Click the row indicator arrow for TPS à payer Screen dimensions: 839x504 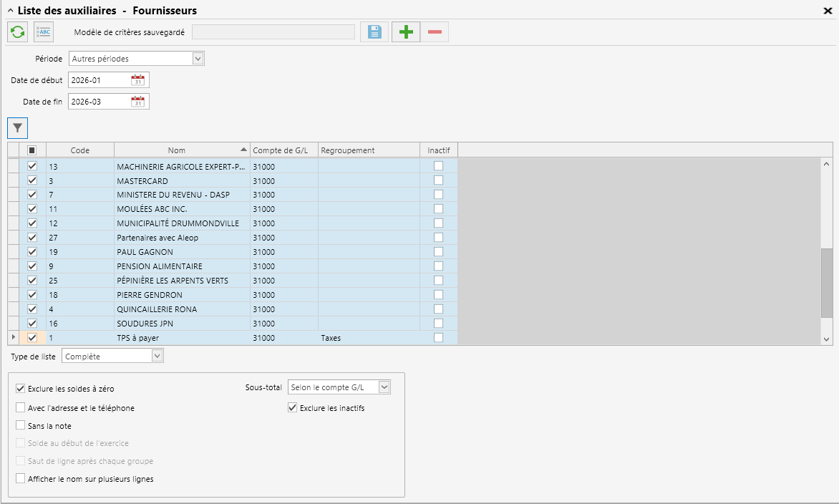point(14,337)
